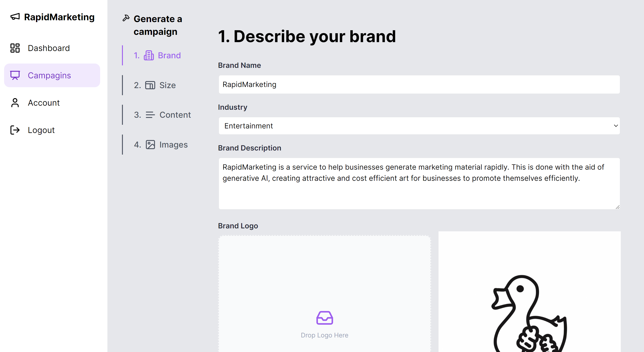Click the Images picture icon in step 4
The image size is (644, 352).
point(150,145)
